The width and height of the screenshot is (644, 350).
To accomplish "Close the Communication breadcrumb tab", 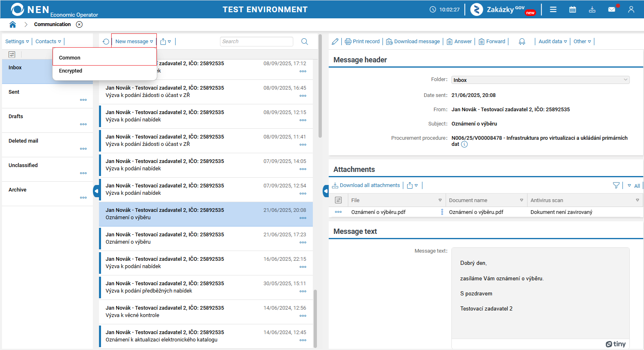I will (79, 24).
